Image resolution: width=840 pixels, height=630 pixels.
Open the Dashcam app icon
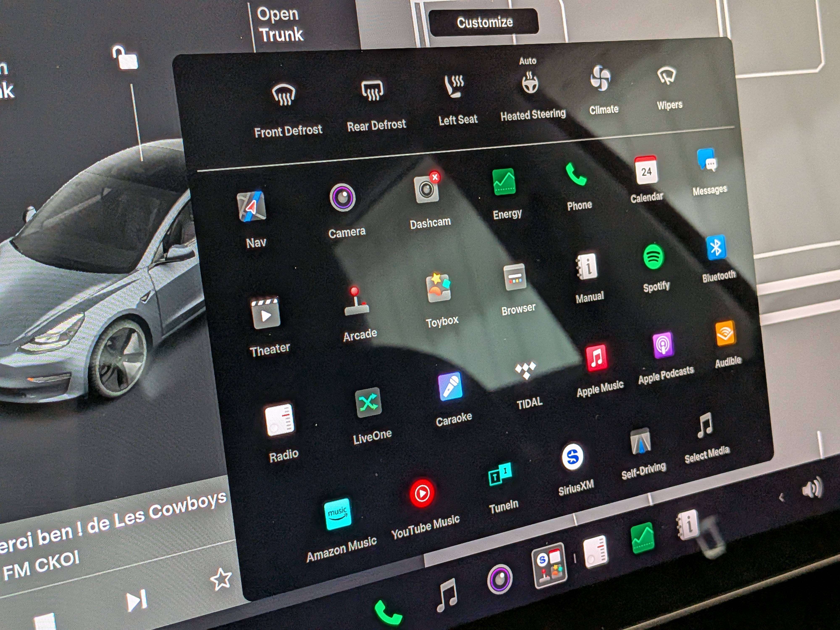pos(427,189)
